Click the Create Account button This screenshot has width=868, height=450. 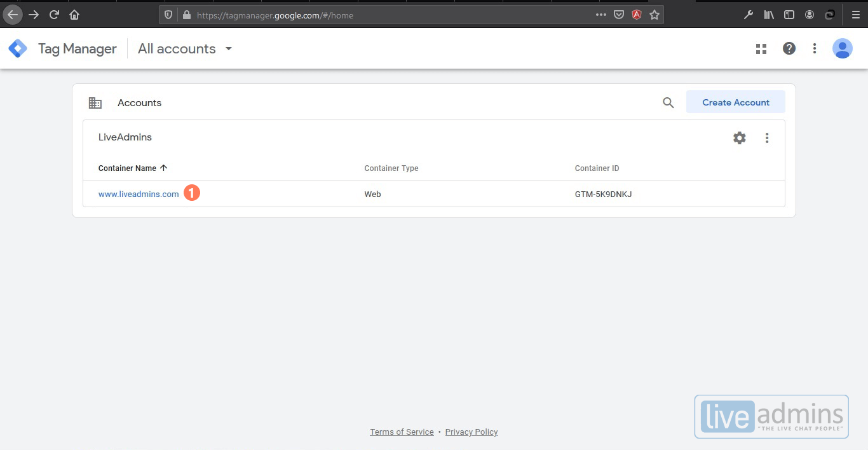point(736,102)
